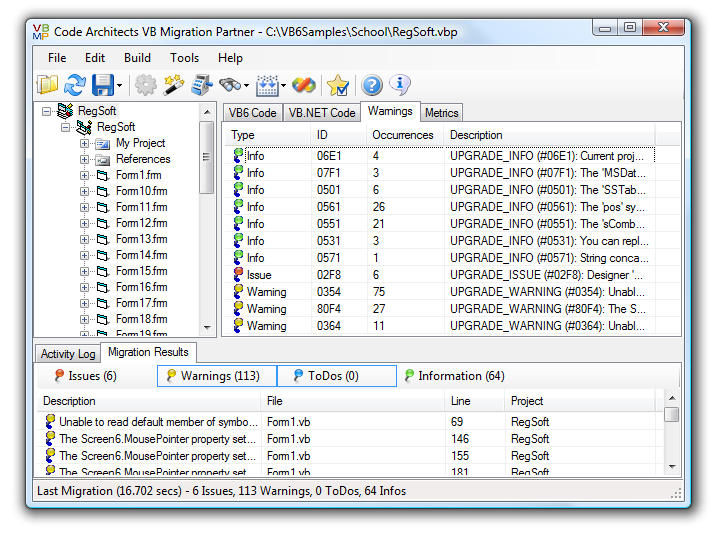Click the warning icon on line 146 result

tap(50, 439)
